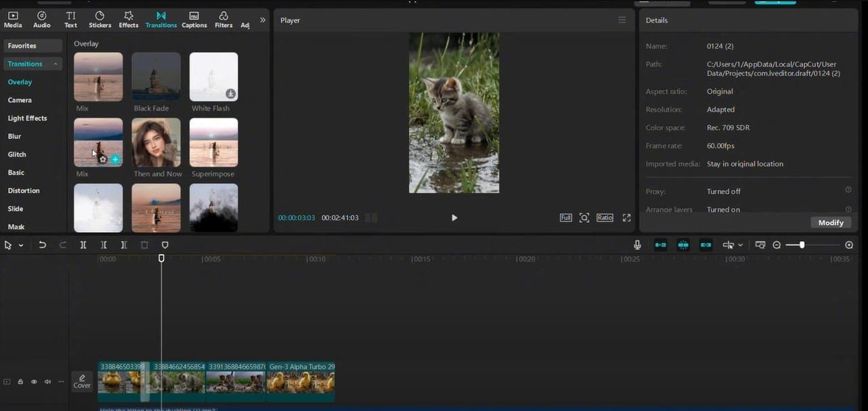This screenshot has height=411, width=868.
Task: Open the Stickers panel
Action: pos(100,20)
